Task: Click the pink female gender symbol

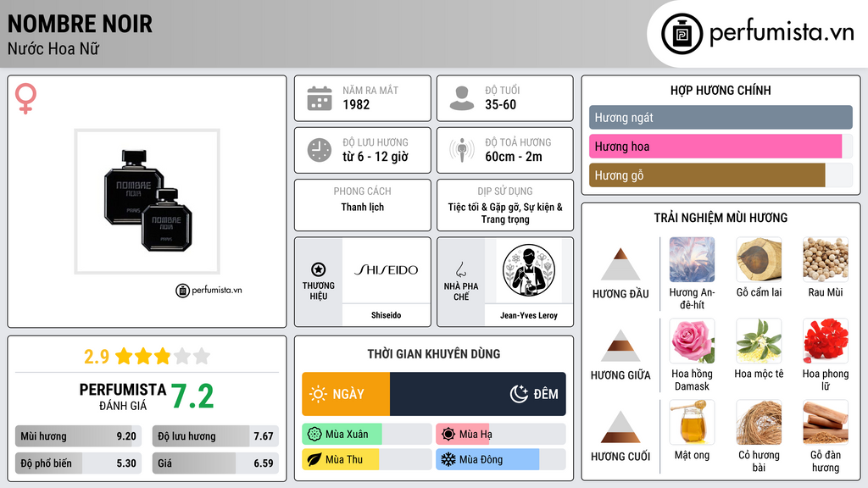Action: click(x=25, y=98)
